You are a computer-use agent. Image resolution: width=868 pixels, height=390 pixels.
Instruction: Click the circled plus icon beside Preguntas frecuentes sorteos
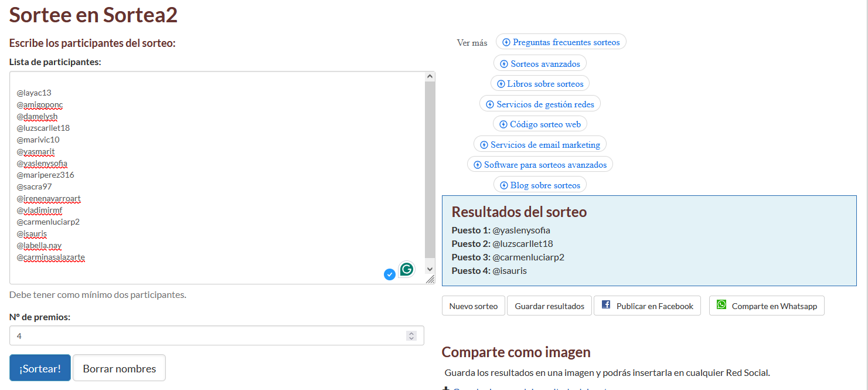pos(505,42)
